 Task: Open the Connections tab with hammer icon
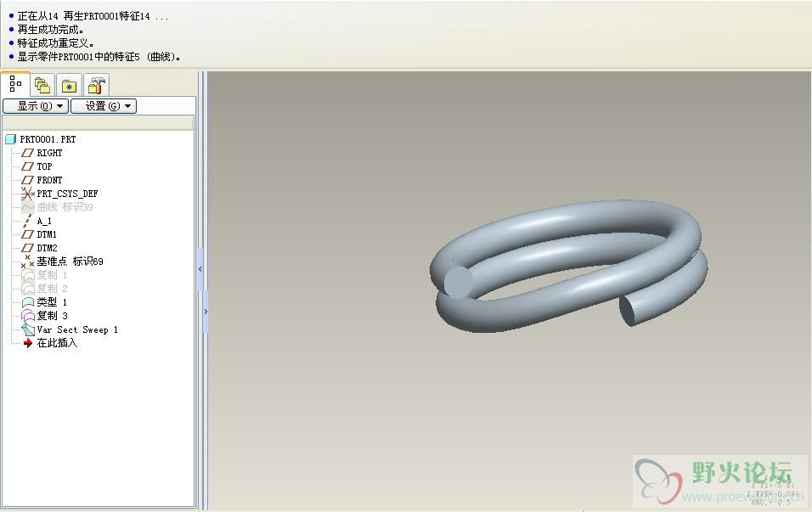[x=96, y=85]
